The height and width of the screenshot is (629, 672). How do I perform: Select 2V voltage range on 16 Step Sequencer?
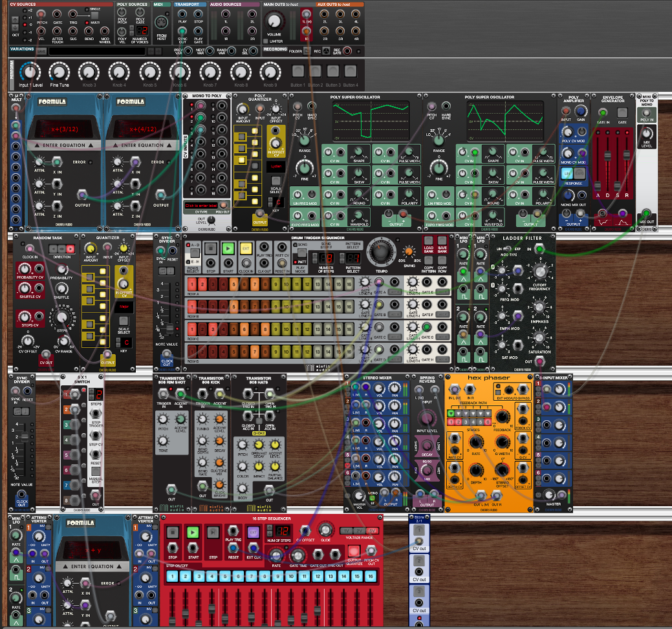pos(359,531)
